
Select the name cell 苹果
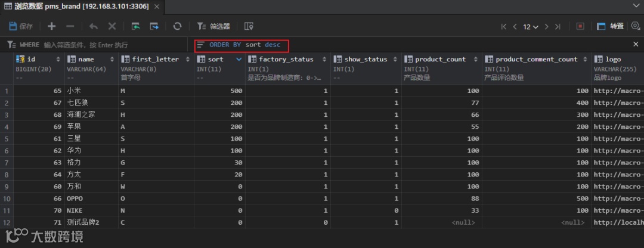tap(92, 127)
